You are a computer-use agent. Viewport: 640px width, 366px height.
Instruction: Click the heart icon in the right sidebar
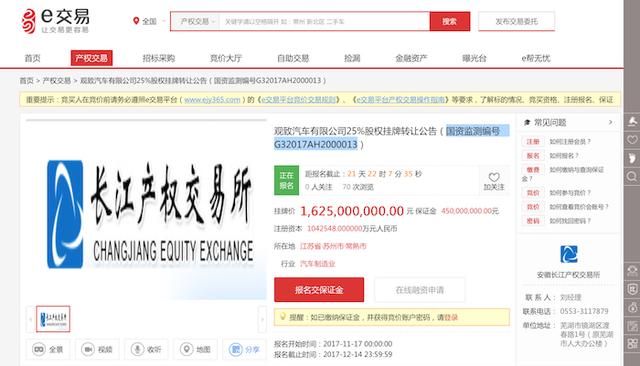click(632, 140)
